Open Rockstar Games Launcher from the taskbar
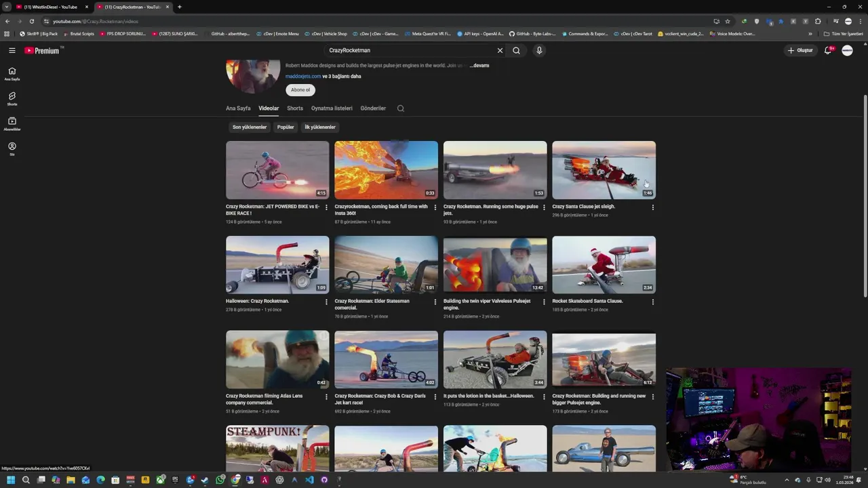The width and height of the screenshot is (868, 488). pos(145,480)
